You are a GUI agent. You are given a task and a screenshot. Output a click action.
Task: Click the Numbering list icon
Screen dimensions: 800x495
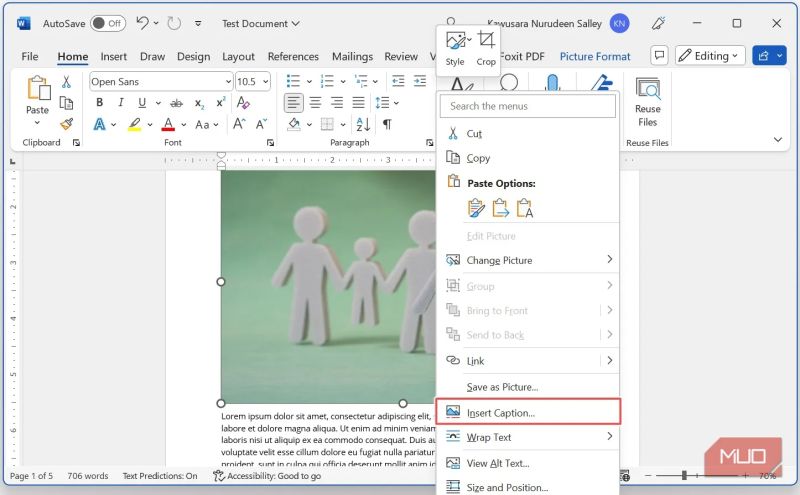pos(327,81)
